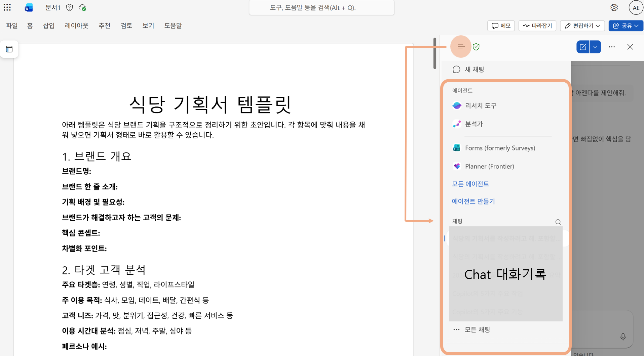This screenshot has height=356, width=644.
Task: Open the 공유 dropdown button
Action: coord(626,26)
